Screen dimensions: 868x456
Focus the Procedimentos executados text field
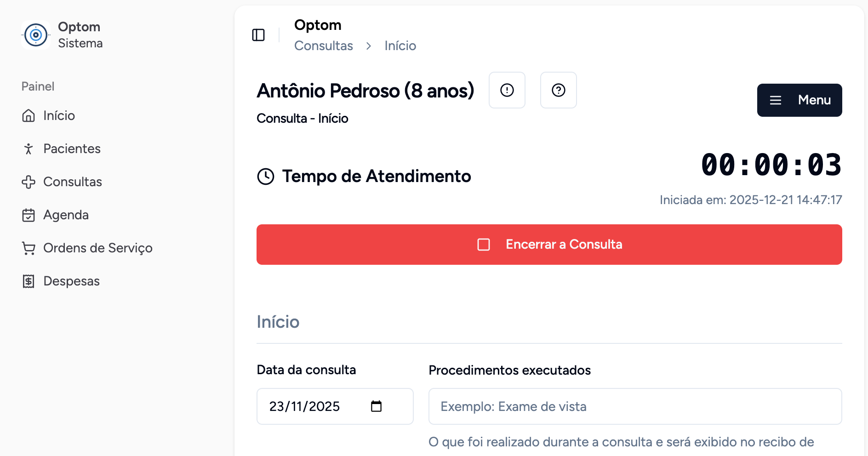(634, 406)
